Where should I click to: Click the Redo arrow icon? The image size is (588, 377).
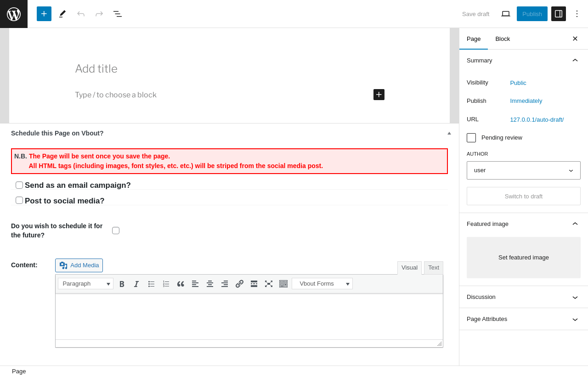pos(99,14)
